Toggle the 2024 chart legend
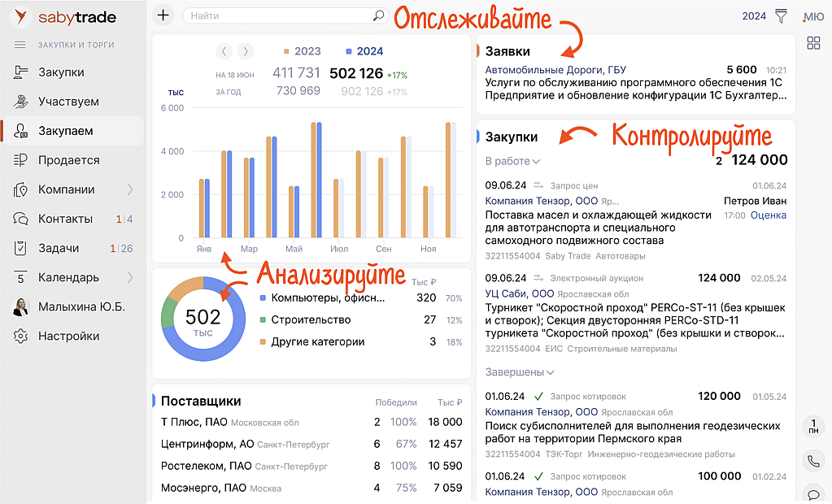 click(364, 51)
